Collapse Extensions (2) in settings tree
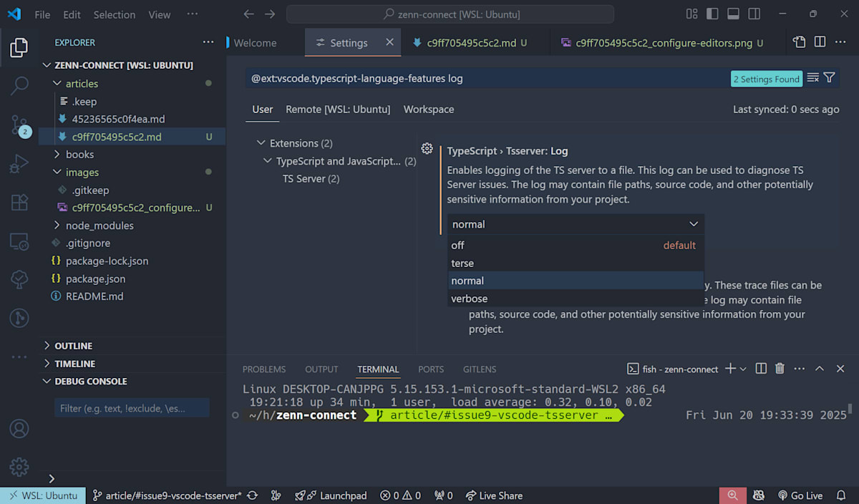 click(261, 143)
